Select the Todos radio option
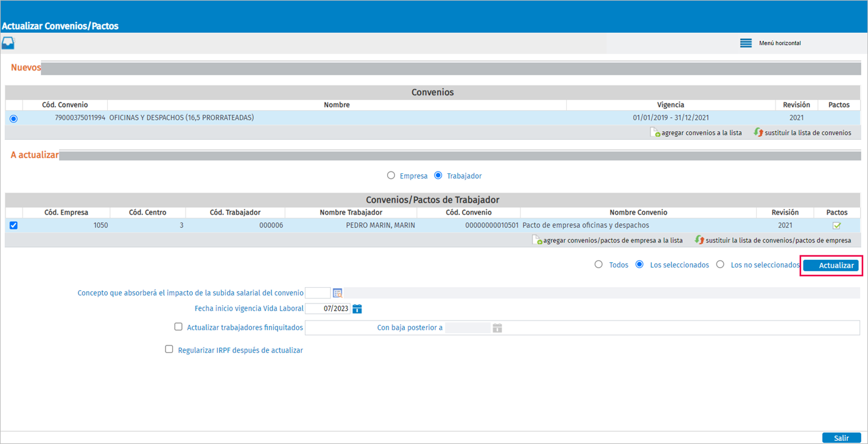The image size is (868, 444). click(598, 264)
